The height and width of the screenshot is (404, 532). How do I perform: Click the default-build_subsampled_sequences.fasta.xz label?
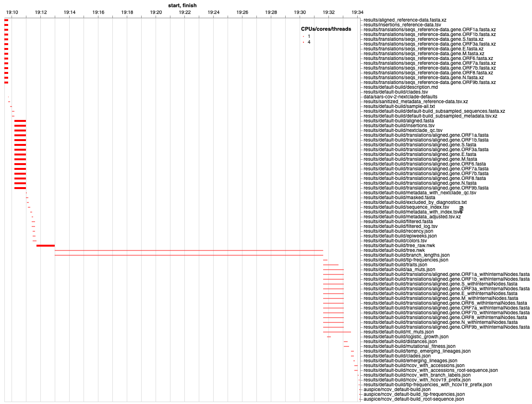coord(434,111)
